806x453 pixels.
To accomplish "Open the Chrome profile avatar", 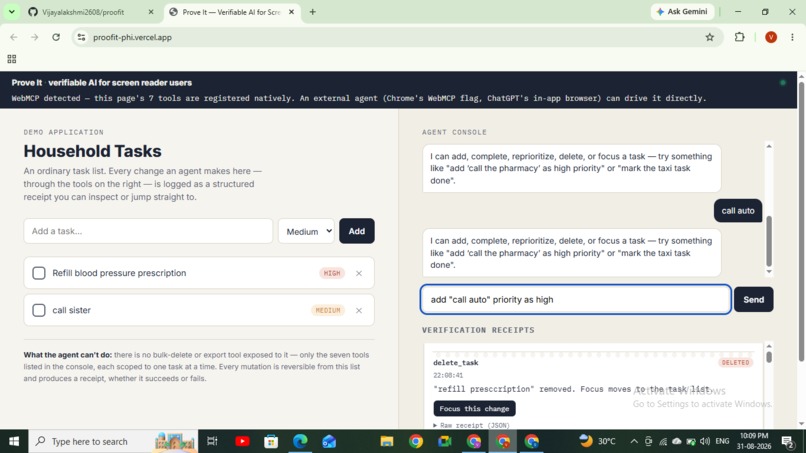I will tap(771, 37).
